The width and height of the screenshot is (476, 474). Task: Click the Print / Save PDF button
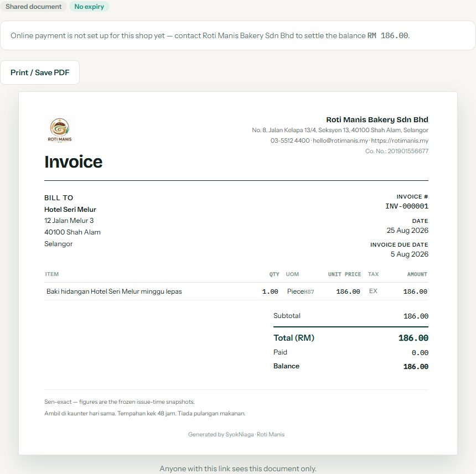(40, 72)
